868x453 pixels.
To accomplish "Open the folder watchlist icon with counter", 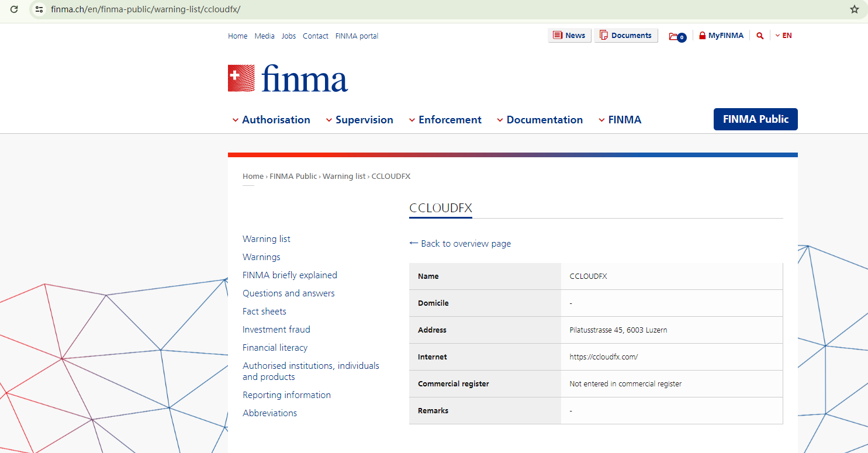I will 677,36.
